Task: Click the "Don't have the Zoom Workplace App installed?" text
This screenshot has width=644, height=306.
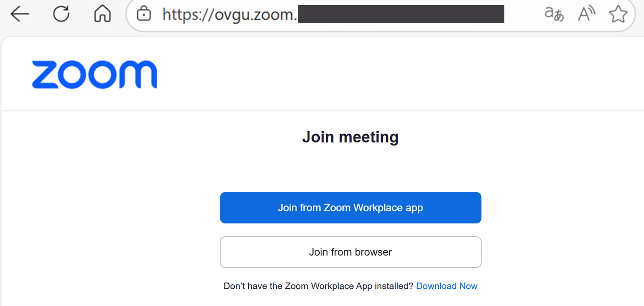Action: click(x=318, y=286)
